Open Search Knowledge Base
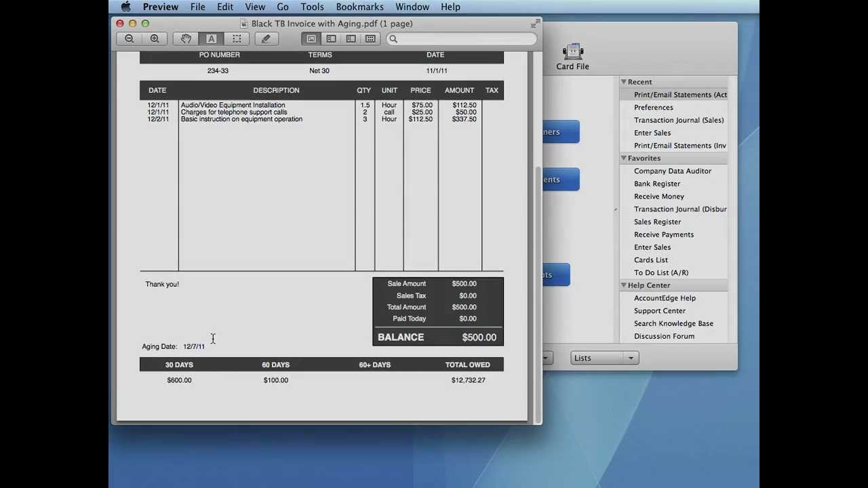This screenshot has width=868, height=488. coord(673,323)
